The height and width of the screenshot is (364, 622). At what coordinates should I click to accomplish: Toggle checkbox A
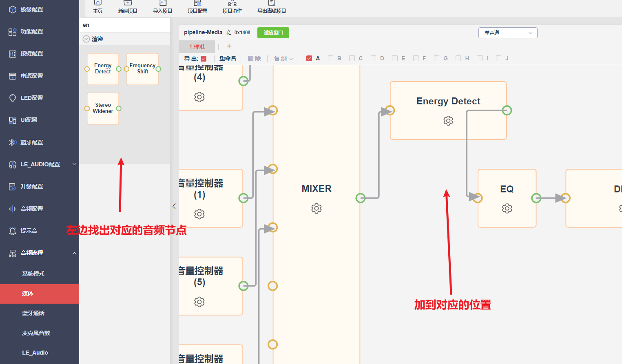[x=309, y=58]
